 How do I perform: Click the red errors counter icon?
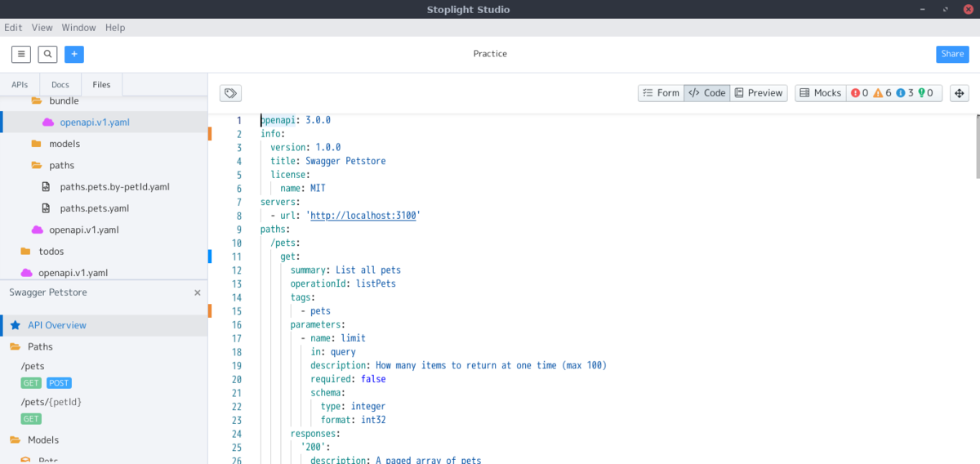[x=856, y=93]
